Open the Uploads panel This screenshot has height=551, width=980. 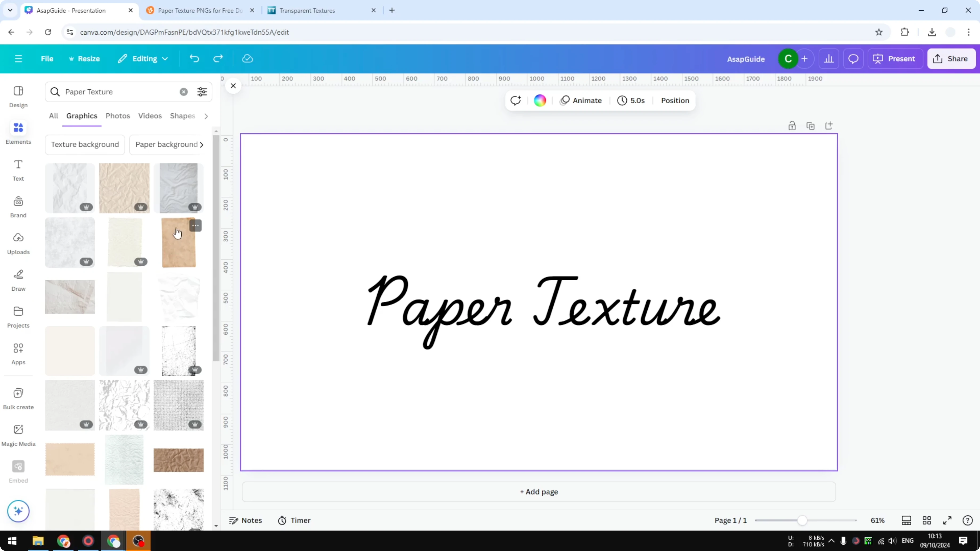[18, 243]
